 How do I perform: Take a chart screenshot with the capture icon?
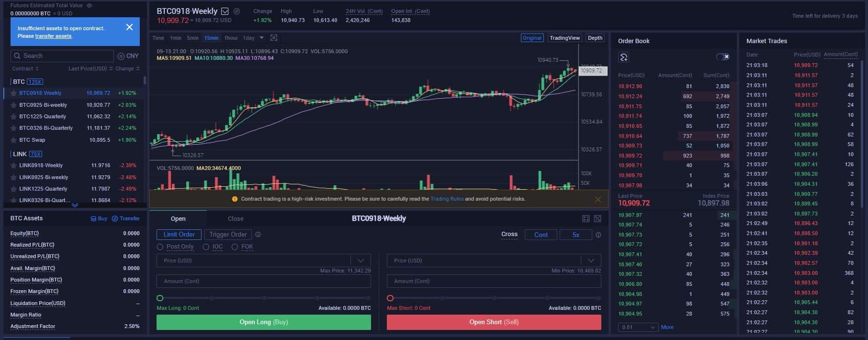(274, 38)
